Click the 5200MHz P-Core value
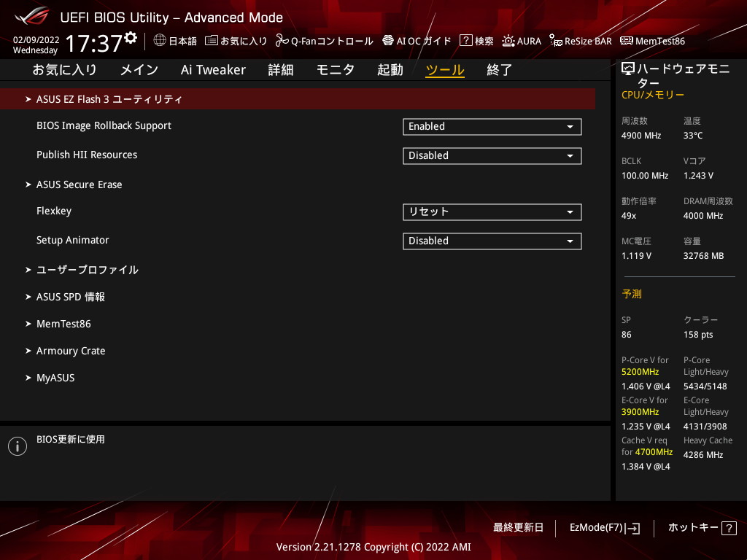The image size is (747, 560). point(640,372)
